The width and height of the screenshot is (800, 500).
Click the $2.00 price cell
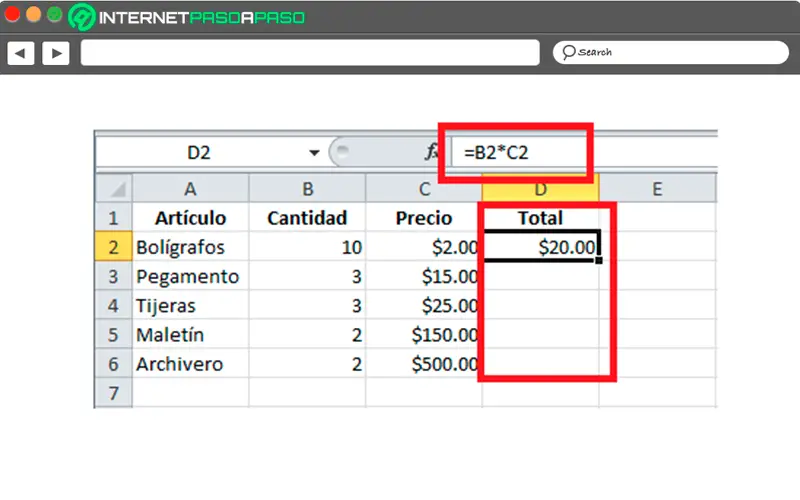click(x=424, y=247)
